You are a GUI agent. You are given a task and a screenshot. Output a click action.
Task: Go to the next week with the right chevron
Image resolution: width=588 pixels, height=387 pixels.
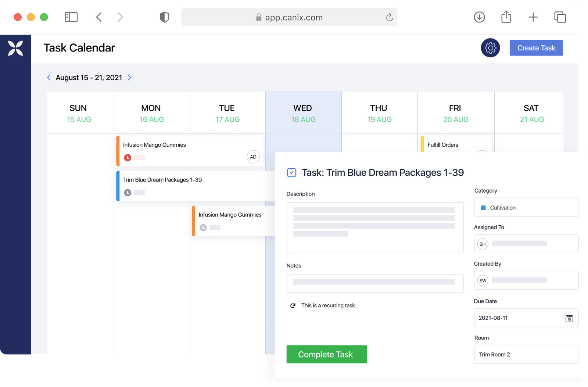coord(129,78)
